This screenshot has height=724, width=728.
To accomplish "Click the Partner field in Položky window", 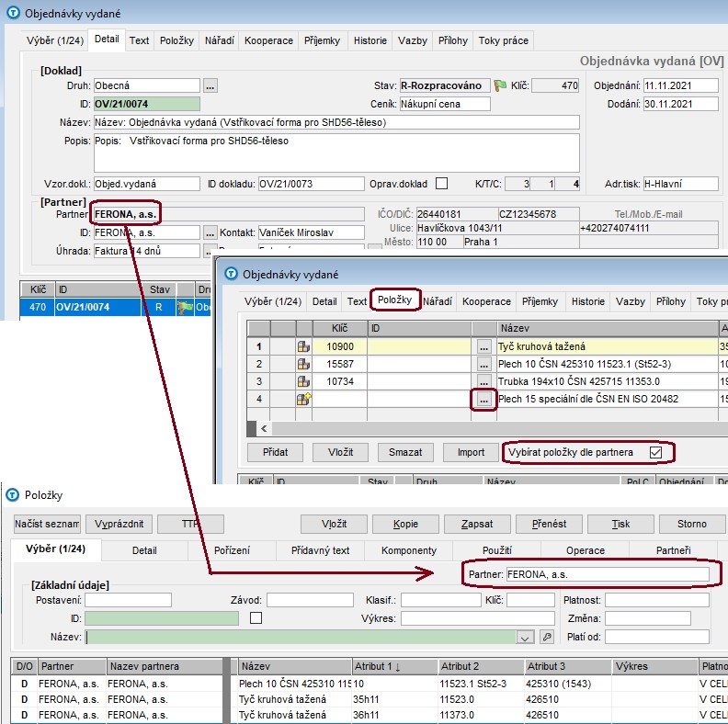I will pyautogui.click(x=608, y=574).
